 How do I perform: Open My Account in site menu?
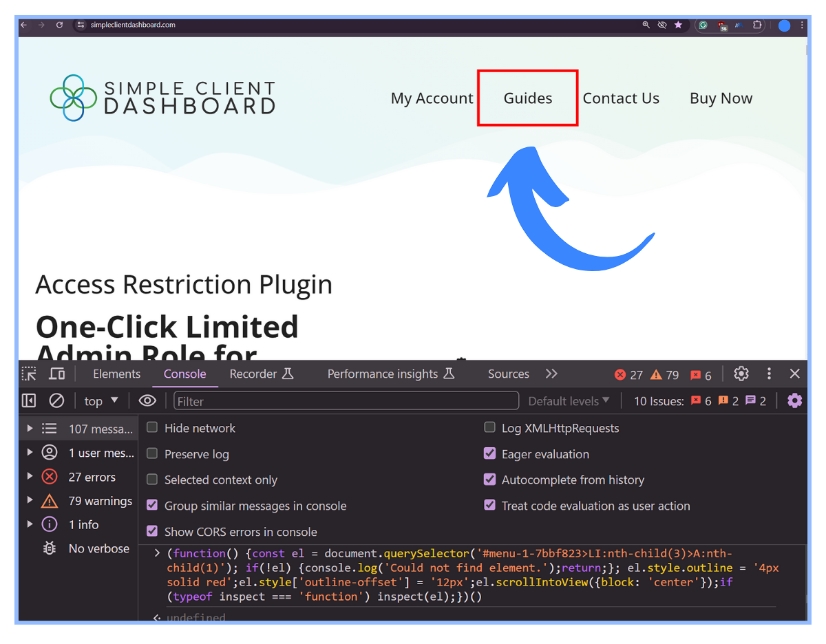click(x=432, y=98)
